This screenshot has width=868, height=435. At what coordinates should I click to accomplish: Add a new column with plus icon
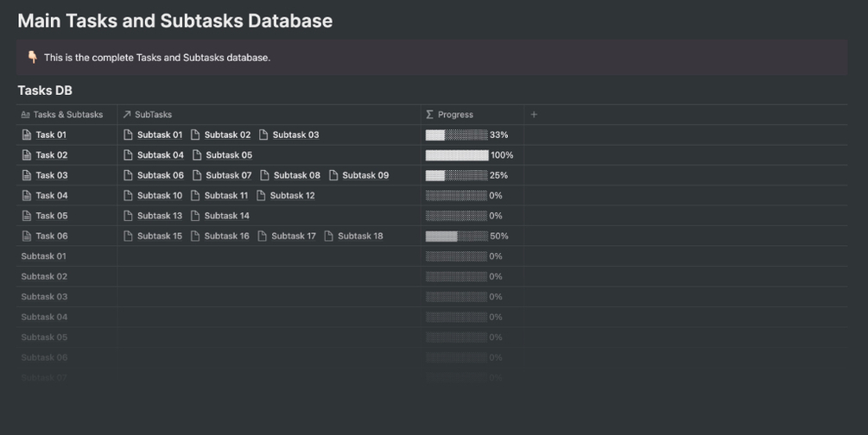(534, 115)
